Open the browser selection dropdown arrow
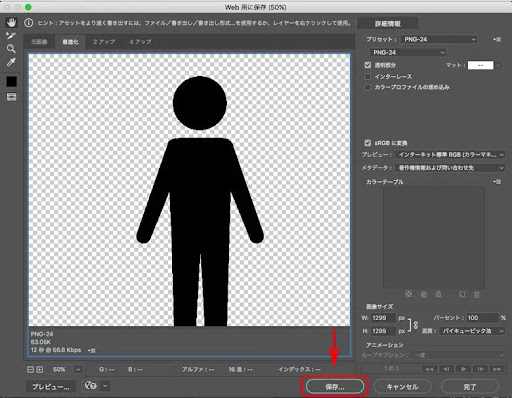512x398 pixels. click(105, 386)
